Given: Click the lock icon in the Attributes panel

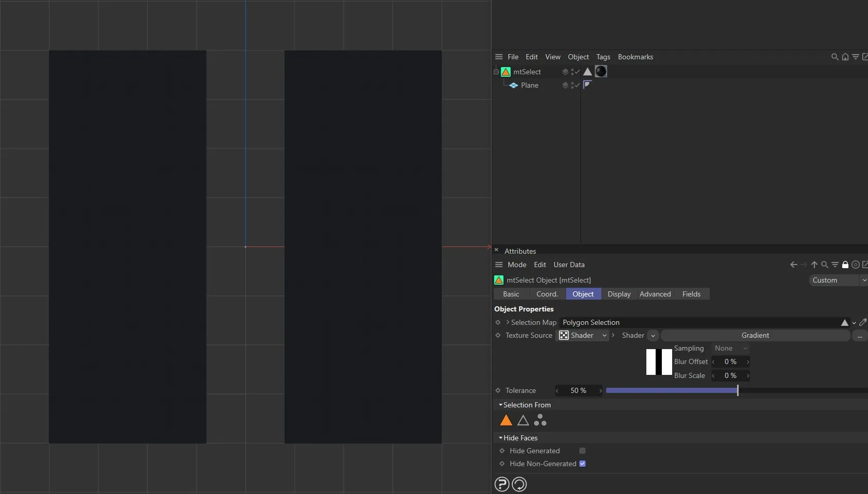Looking at the screenshot, I should 846,265.
